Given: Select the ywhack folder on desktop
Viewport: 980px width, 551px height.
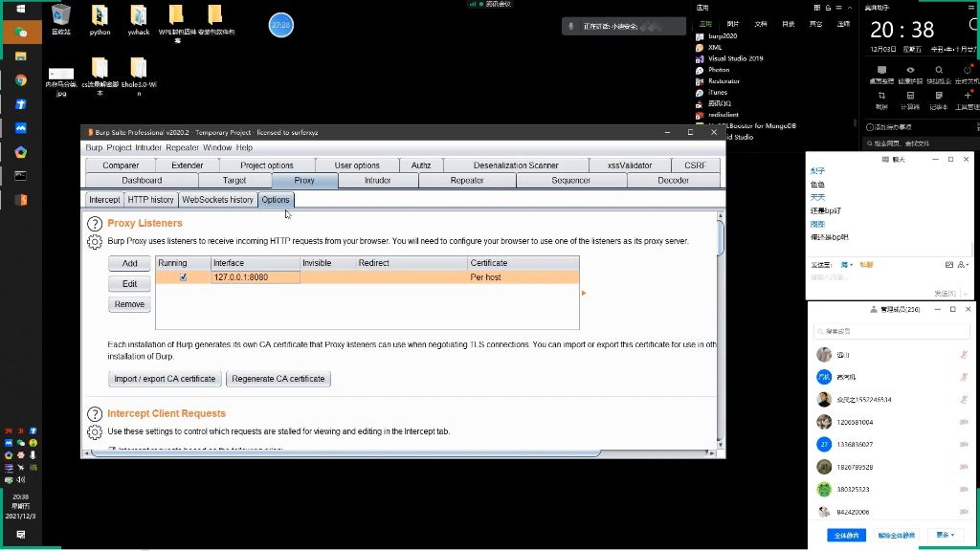Looking at the screenshot, I should point(138,19).
